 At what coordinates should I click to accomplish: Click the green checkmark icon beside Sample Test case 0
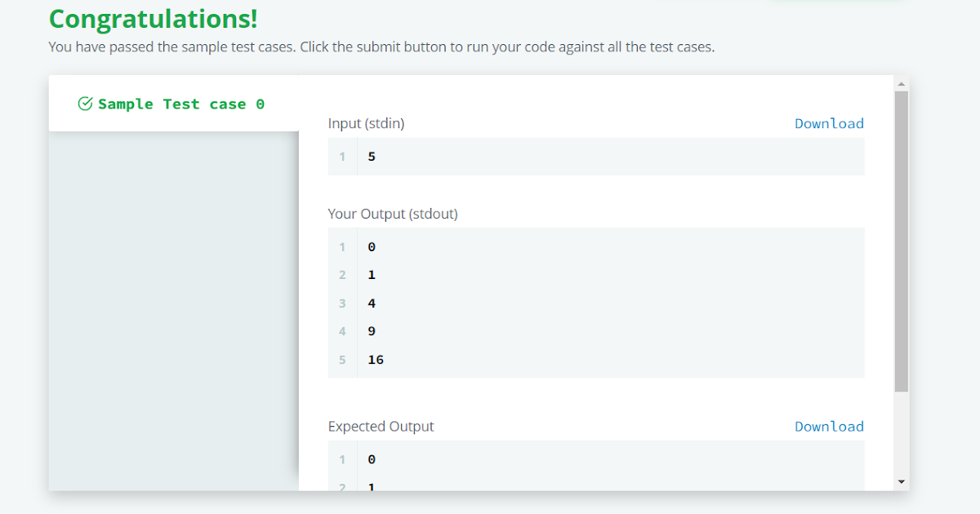(85, 104)
